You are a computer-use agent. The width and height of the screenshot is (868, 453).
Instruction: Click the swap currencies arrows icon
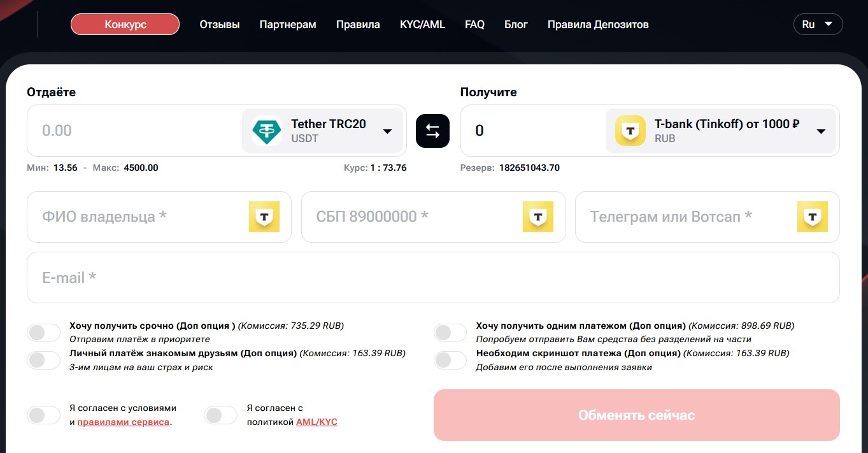[432, 131]
